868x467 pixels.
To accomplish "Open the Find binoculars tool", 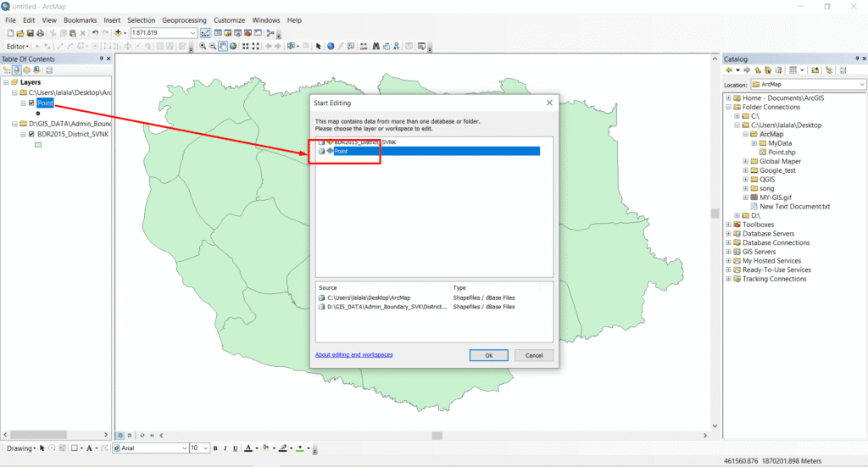I will (376, 47).
